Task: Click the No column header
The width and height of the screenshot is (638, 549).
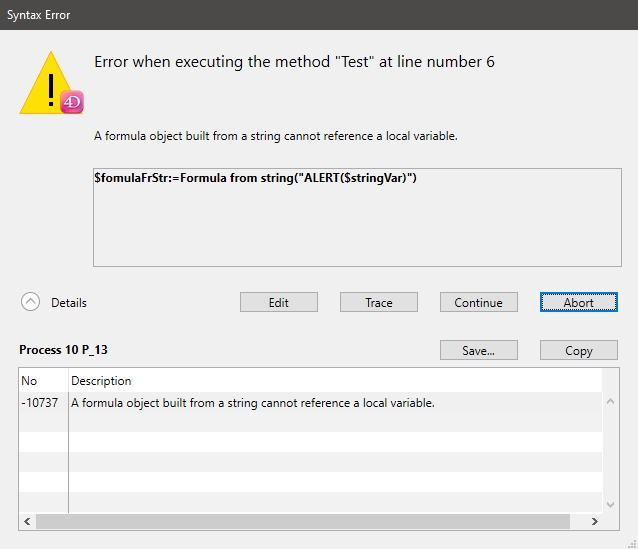Action: click(x=29, y=380)
